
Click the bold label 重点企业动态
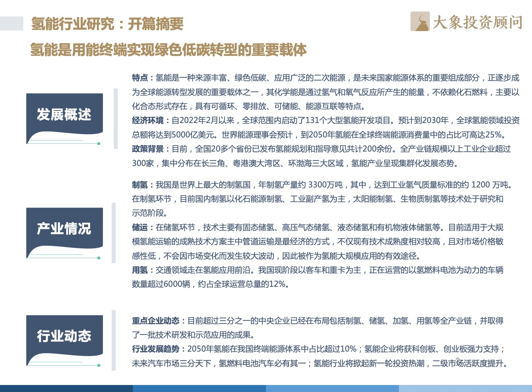pyautogui.click(x=156, y=321)
